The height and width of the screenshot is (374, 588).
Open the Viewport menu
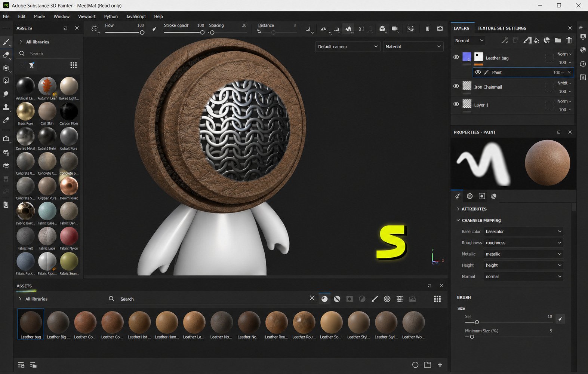pos(87,16)
